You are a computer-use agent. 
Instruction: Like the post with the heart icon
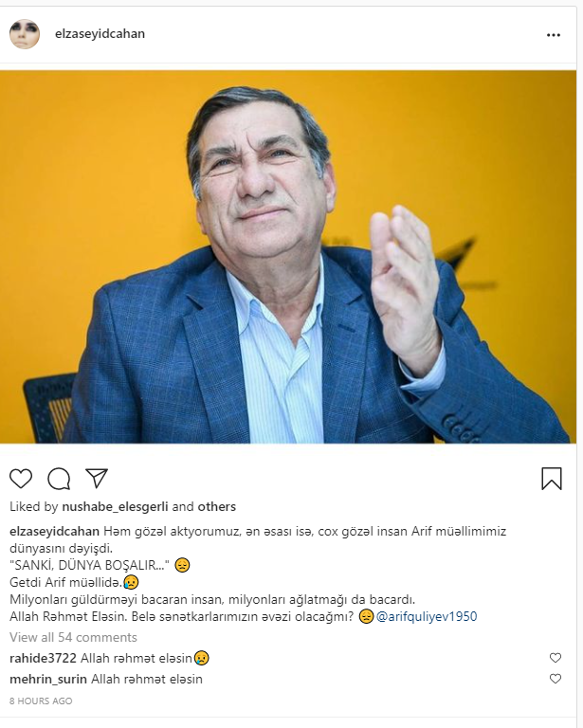[x=21, y=479]
